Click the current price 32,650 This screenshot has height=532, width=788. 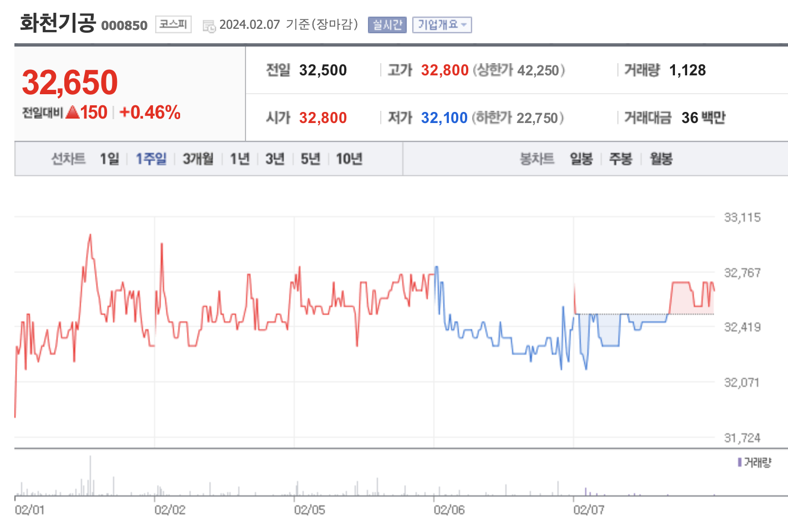tap(70, 83)
